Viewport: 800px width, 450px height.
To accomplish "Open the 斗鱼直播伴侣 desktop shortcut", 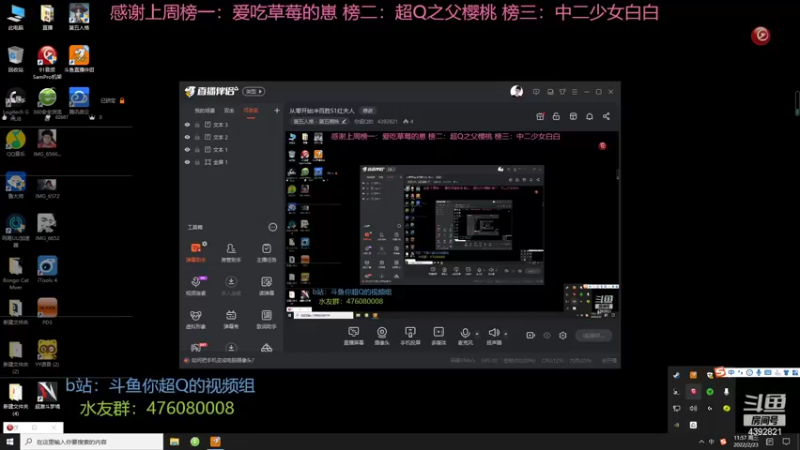I will (79, 59).
